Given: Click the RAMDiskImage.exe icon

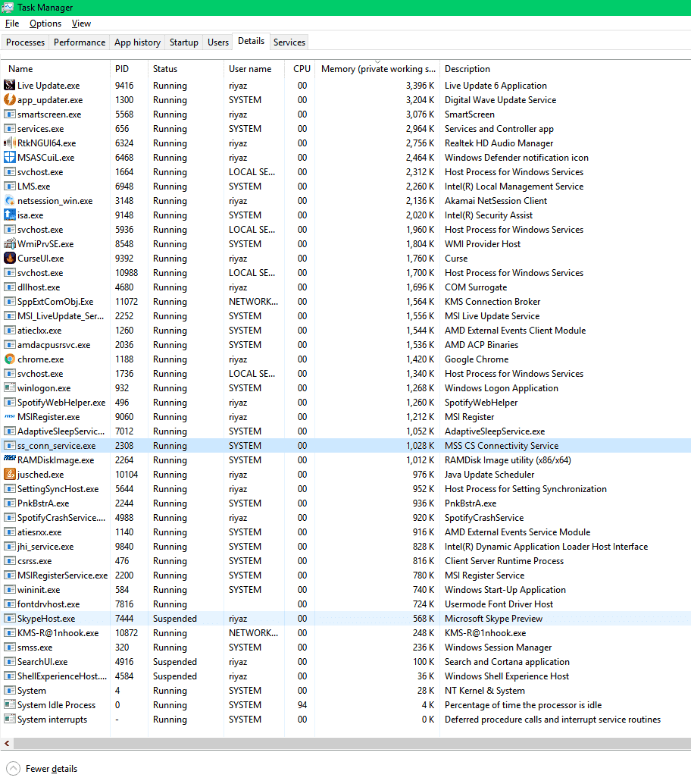Looking at the screenshot, I should pyautogui.click(x=10, y=459).
